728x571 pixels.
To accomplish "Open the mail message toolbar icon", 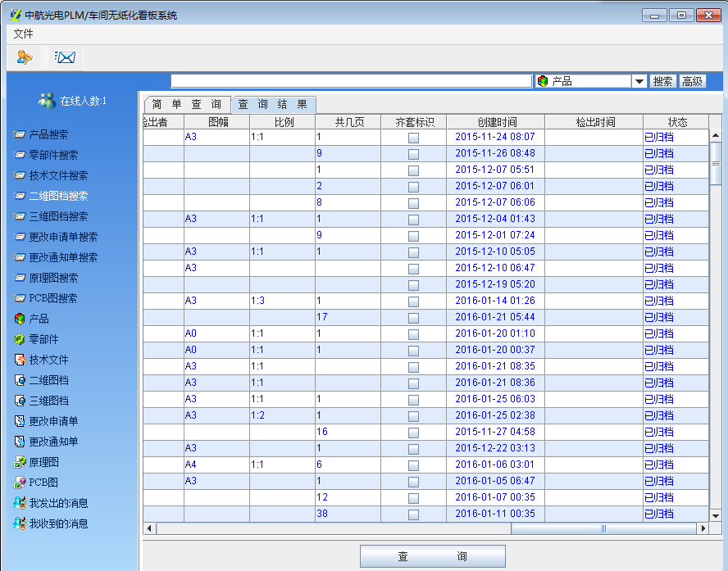I will click(x=65, y=57).
